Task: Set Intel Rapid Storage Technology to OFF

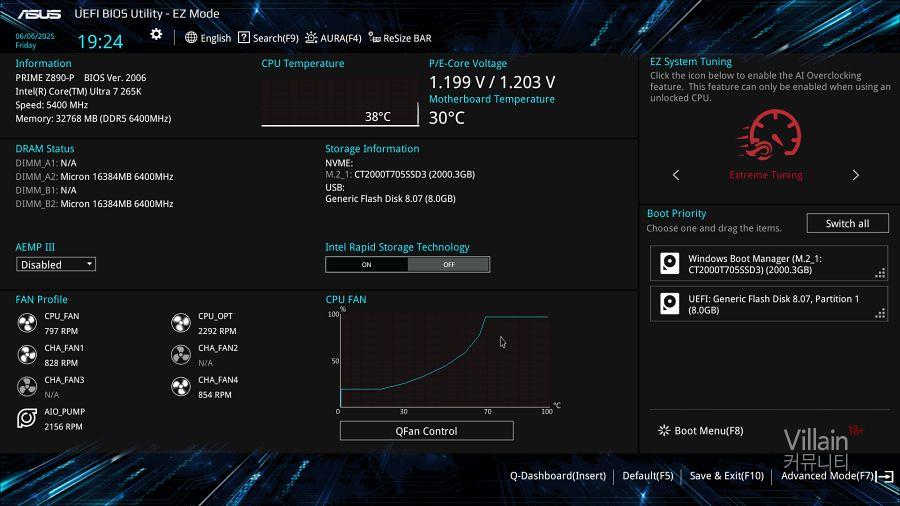Action: [x=448, y=265]
